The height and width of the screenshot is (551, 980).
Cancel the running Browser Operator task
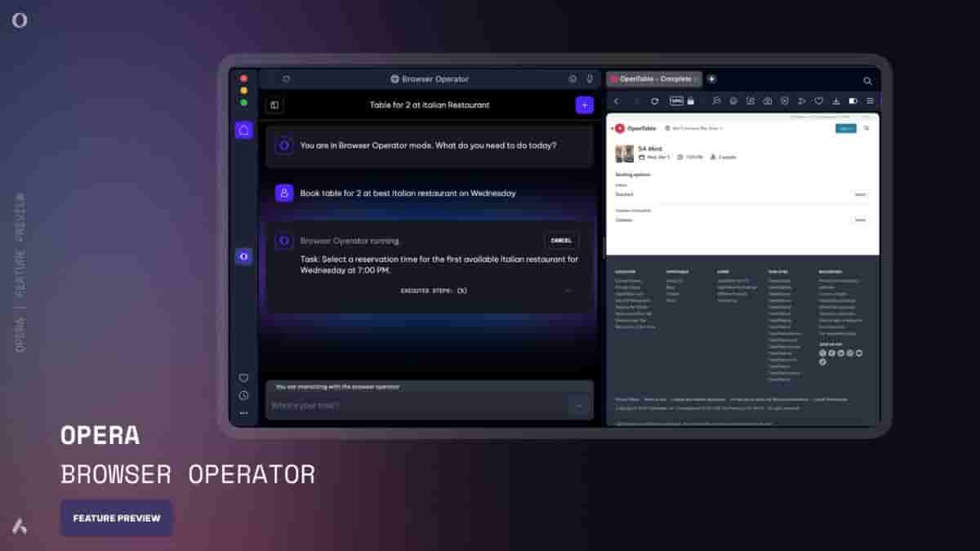562,241
